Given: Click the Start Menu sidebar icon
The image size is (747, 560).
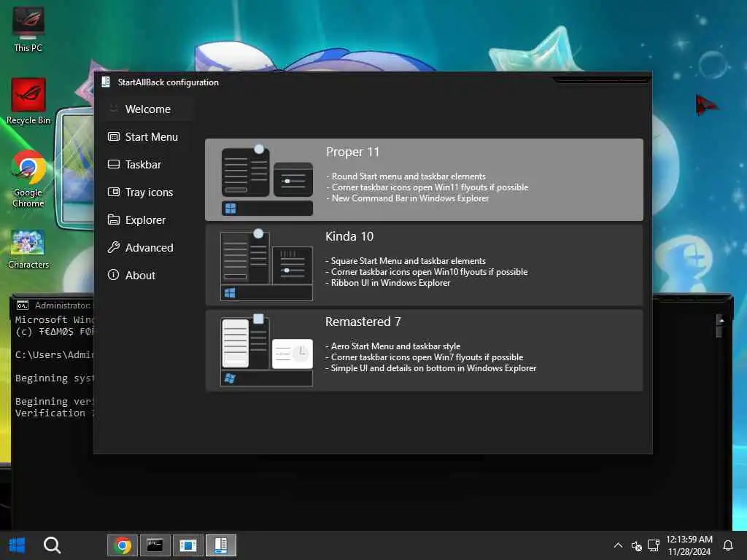Looking at the screenshot, I should [x=113, y=136].
